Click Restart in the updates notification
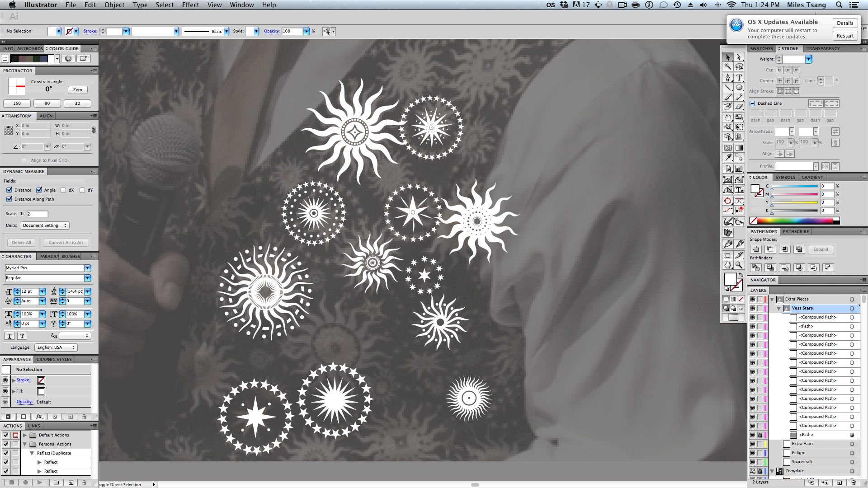Screen dimensions: 868x488 [844, 36]
